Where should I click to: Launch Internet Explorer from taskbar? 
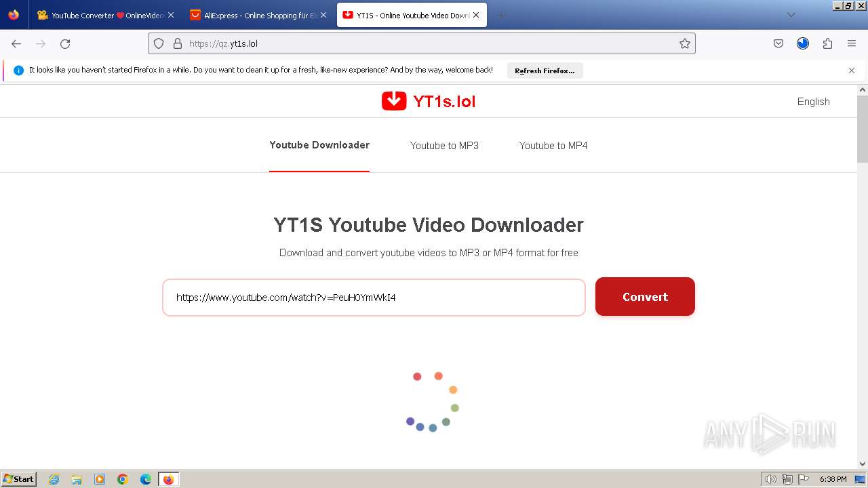point(54,479)
